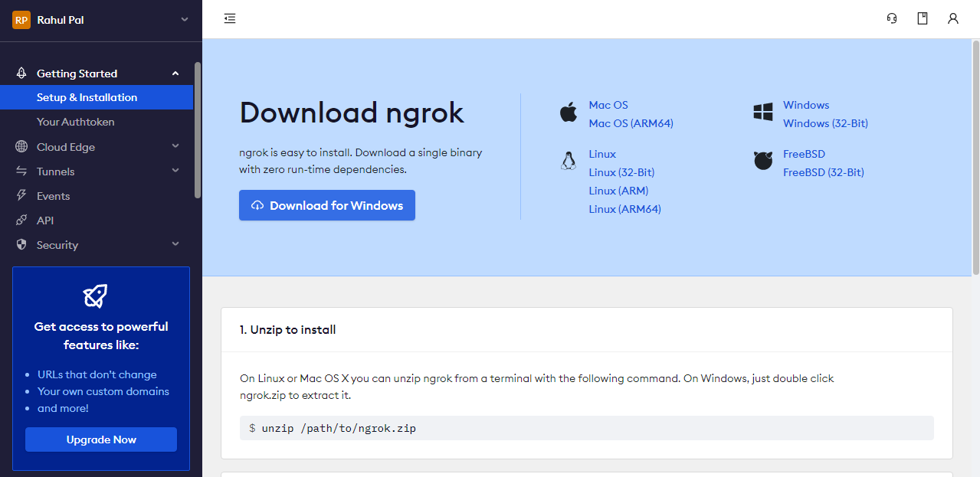Download the FreeBSD (32-Bit) build
This screenshot has width=980, height=477.
point(824,172)
